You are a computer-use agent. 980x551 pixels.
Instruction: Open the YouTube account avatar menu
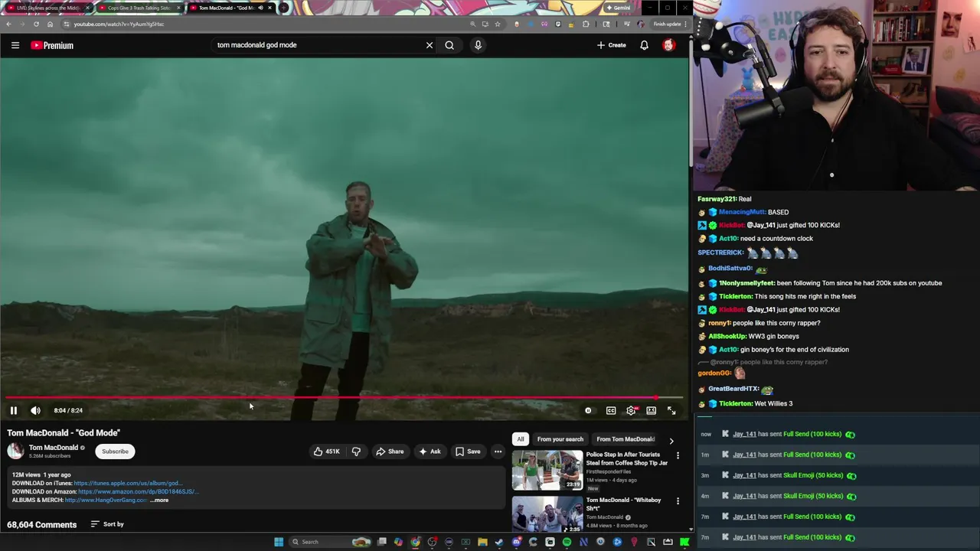[668, 45]
